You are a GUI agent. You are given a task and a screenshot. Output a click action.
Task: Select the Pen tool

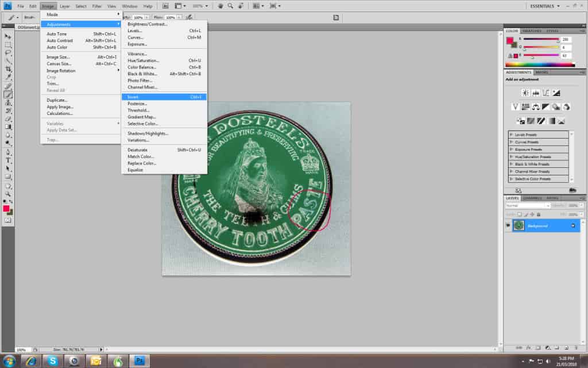pyautogui.click(x=8, y=152)
